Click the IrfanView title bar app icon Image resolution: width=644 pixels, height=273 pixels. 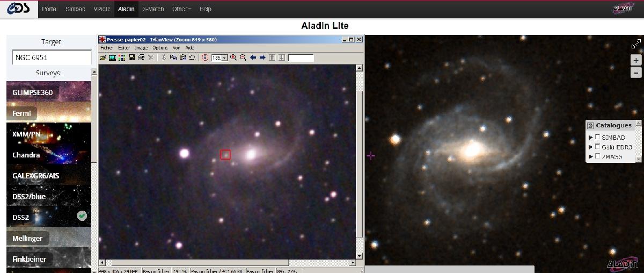click(102, 39)
